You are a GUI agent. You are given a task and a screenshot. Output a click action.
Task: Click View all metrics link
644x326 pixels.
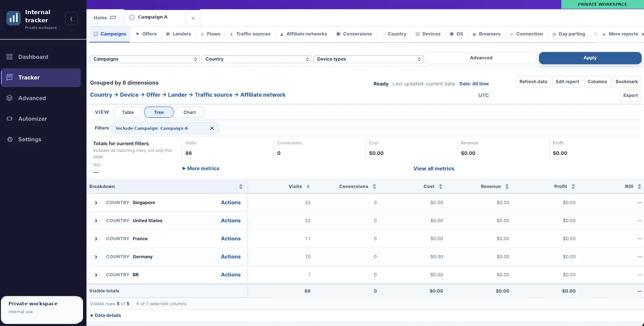coord(434,168)
